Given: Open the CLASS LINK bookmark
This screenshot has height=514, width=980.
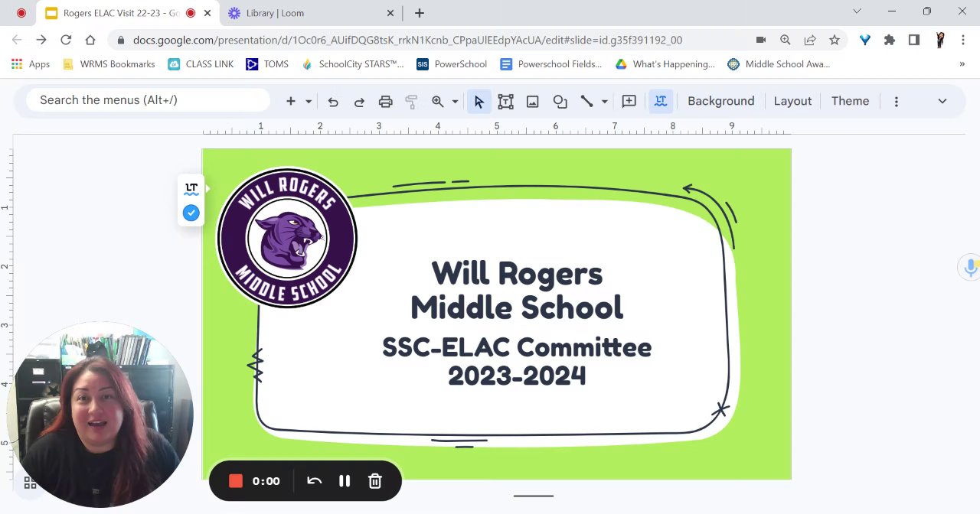Looking at the screenshot, I should 201,64.
